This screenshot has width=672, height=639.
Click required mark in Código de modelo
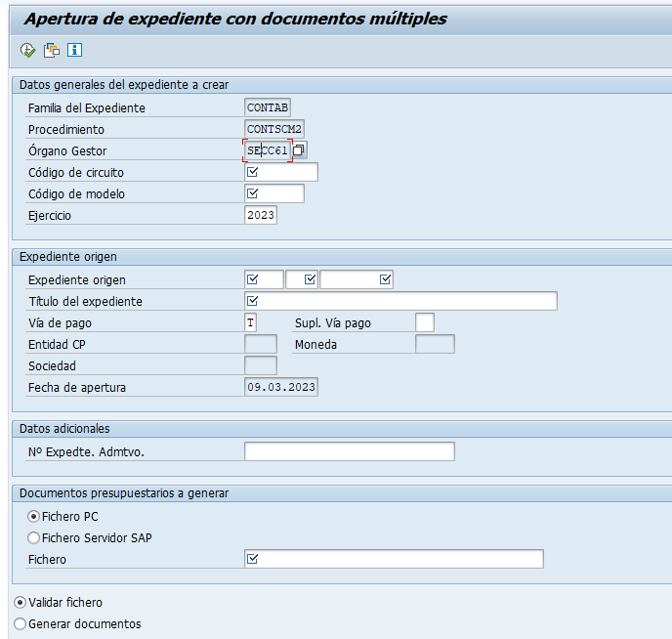click(252, 193)
